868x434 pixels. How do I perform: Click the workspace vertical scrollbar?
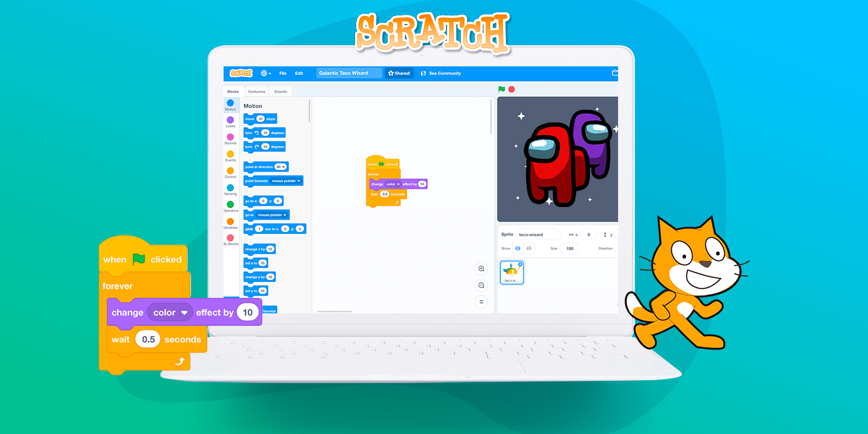pos(491,117)
